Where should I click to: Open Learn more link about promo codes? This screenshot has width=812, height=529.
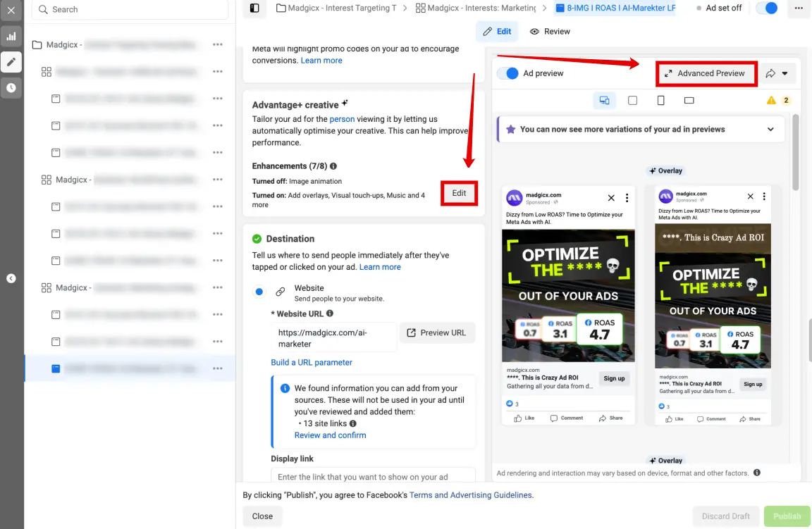point(321,61)
